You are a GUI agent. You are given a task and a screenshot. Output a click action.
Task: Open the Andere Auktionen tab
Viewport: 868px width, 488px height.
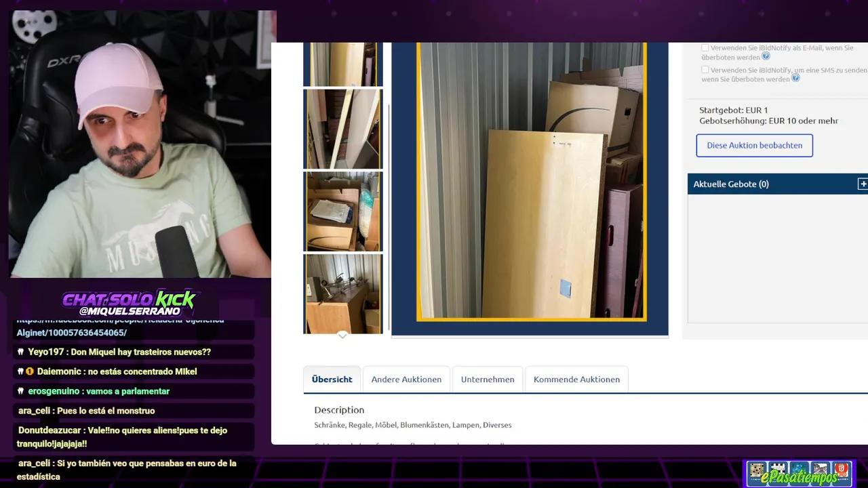click(406, 380)
